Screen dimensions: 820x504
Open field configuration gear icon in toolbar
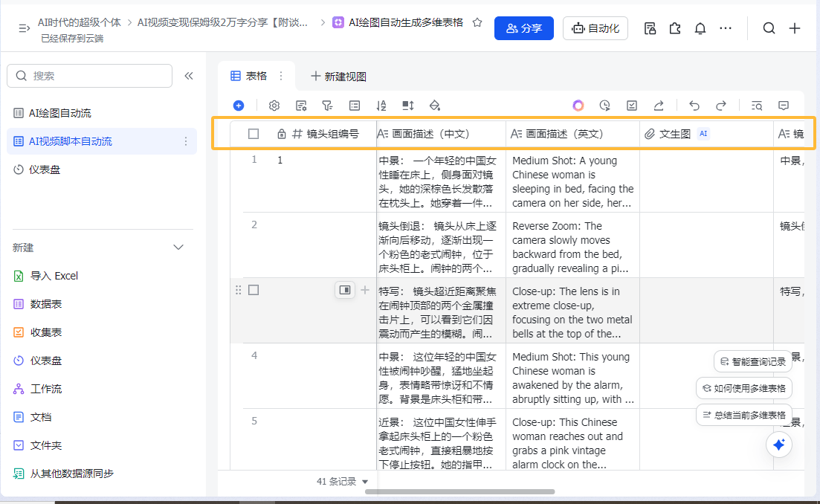[274, 106]
